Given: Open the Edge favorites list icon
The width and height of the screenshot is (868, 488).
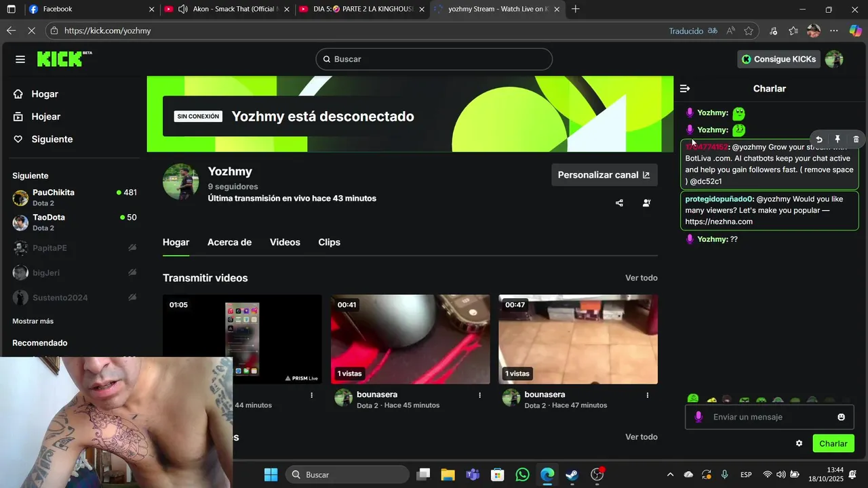Looking at the screenshot, I should tap(793, 30).
